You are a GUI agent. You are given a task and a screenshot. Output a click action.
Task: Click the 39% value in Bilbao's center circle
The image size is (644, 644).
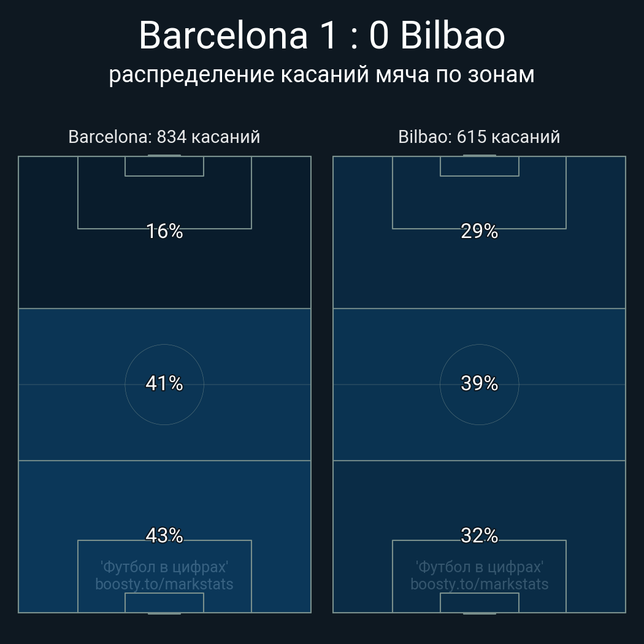tap(479, 383)
